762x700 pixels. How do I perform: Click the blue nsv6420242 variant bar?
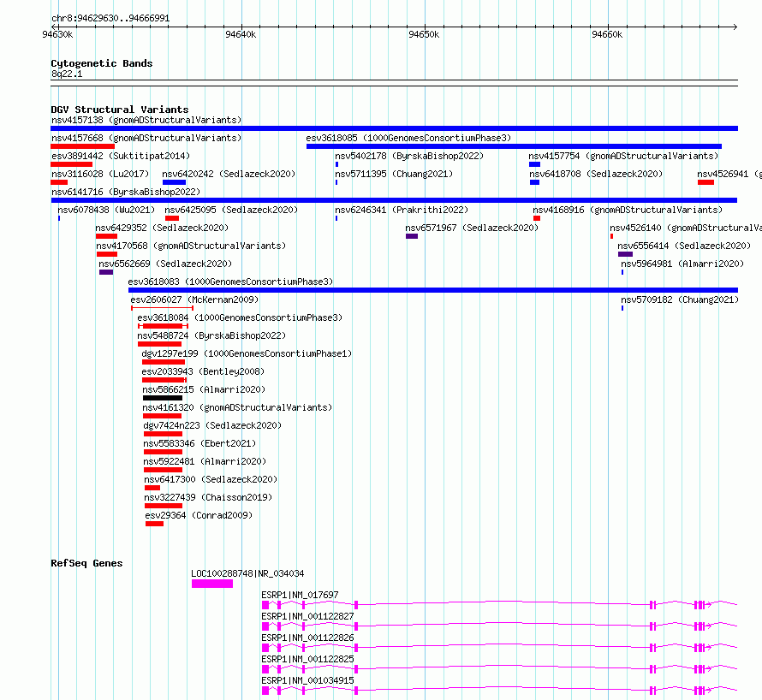[x=174, y=182]
